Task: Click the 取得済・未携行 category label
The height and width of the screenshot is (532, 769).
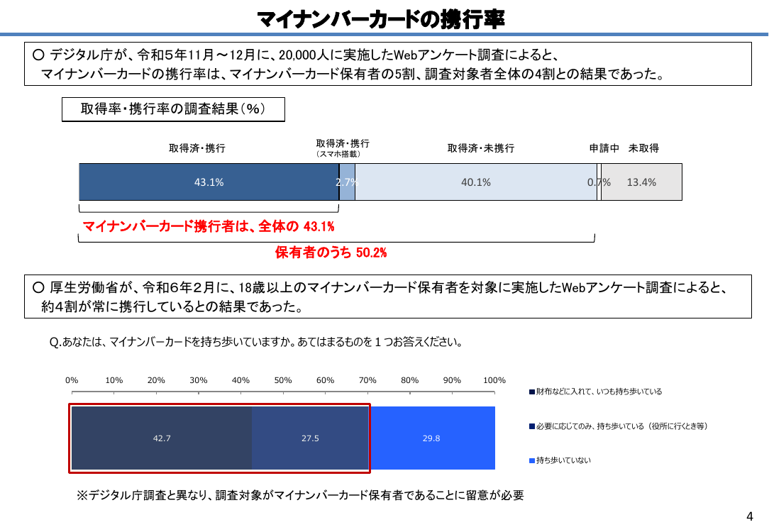Action: pyautogui.click(x=481, y=148)
